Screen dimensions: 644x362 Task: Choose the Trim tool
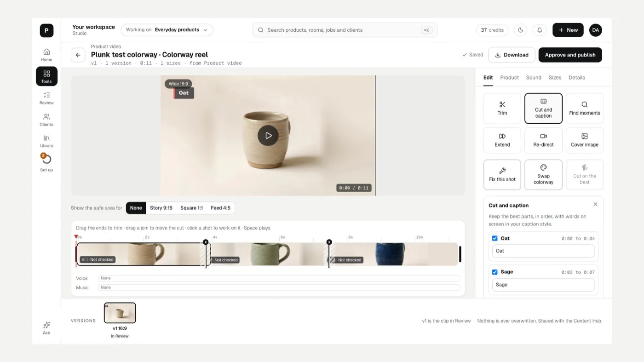(x=502, y=109)
